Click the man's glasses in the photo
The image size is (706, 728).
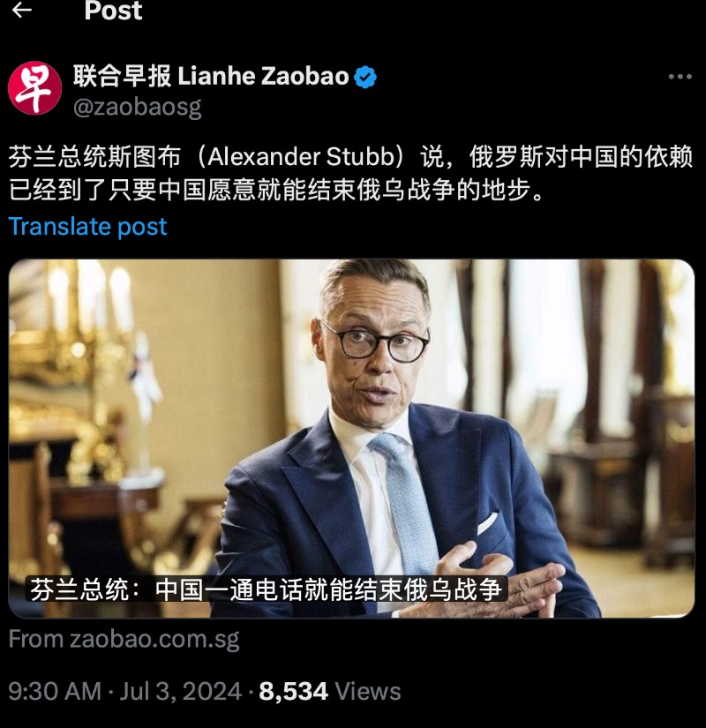point(376,341)
